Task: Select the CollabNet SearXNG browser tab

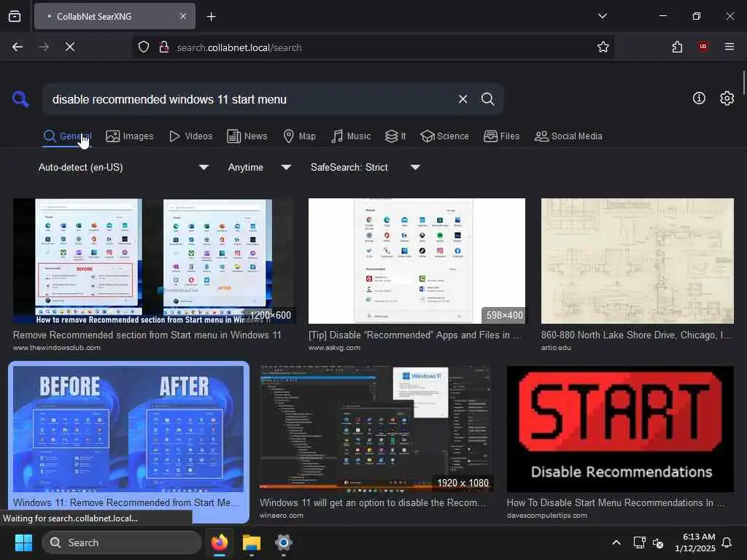Action: click(115, 16)
